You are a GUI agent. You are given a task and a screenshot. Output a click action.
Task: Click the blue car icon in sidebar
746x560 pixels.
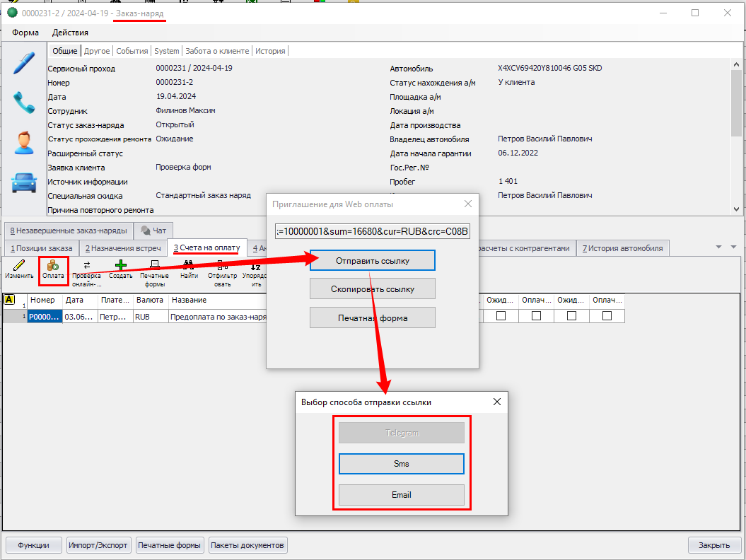[23, 182]
